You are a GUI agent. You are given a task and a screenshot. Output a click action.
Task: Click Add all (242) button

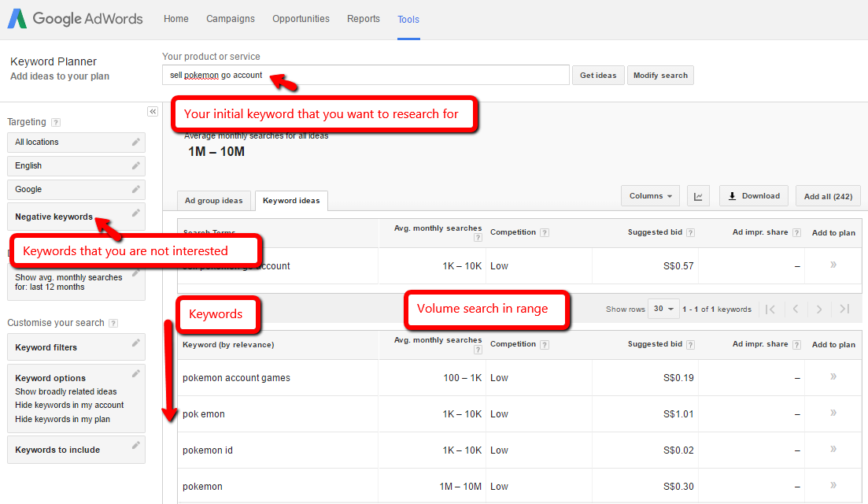[828, 196]
